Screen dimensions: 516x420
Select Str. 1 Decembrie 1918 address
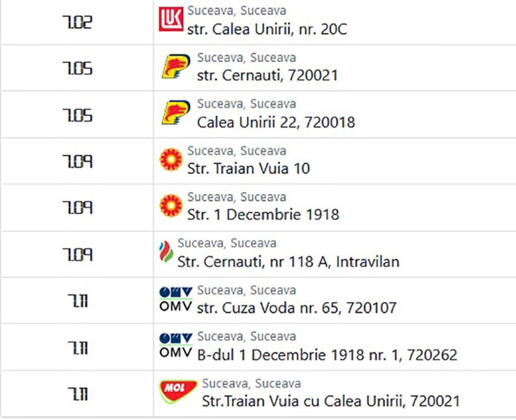click(x=263, y=215)
